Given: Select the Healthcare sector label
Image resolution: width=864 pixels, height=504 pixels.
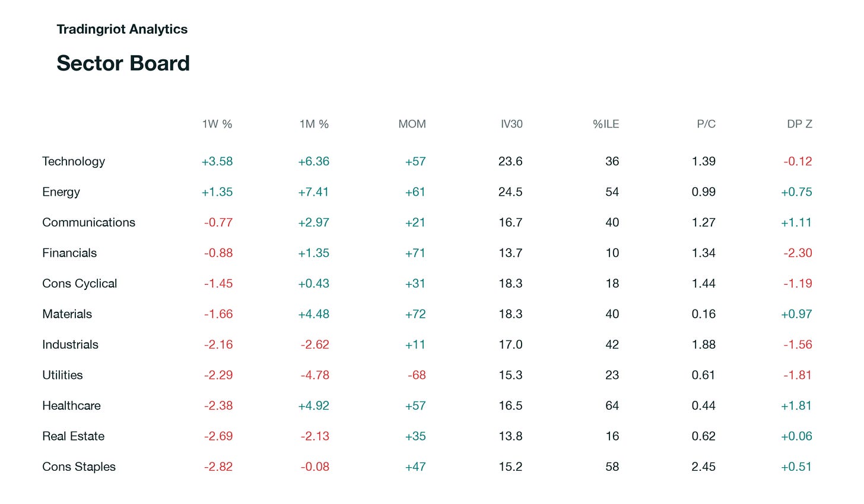Looking at the screenshot, I should [71, 406].
